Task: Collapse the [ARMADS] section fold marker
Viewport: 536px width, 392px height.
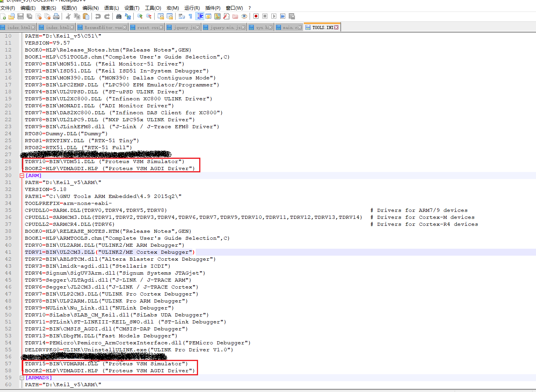Action: pos(22,378)
